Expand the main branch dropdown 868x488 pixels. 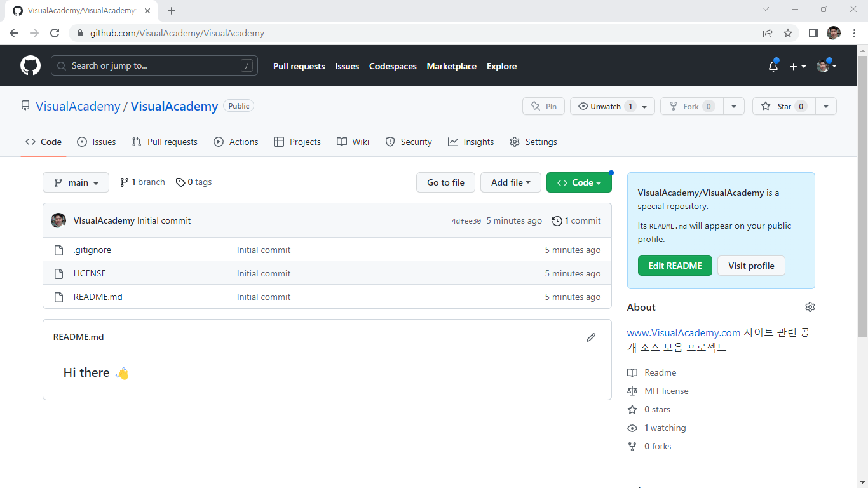[x=76, y=182]
